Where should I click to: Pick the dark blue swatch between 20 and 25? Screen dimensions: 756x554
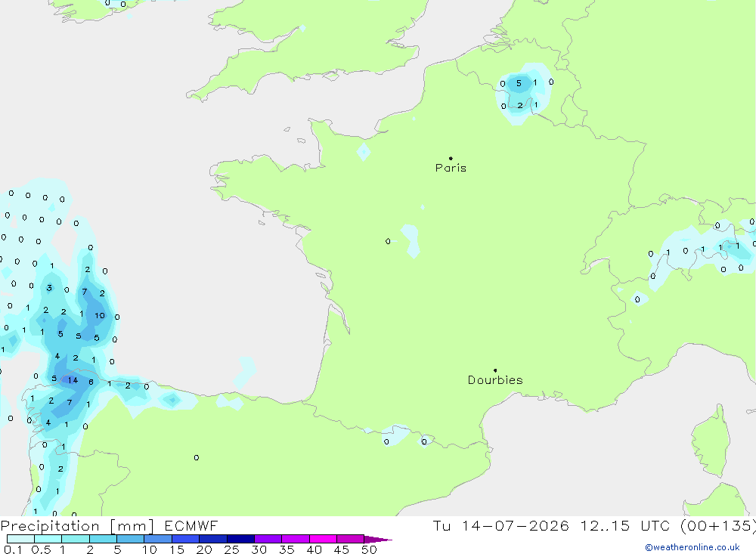(212, 539)
